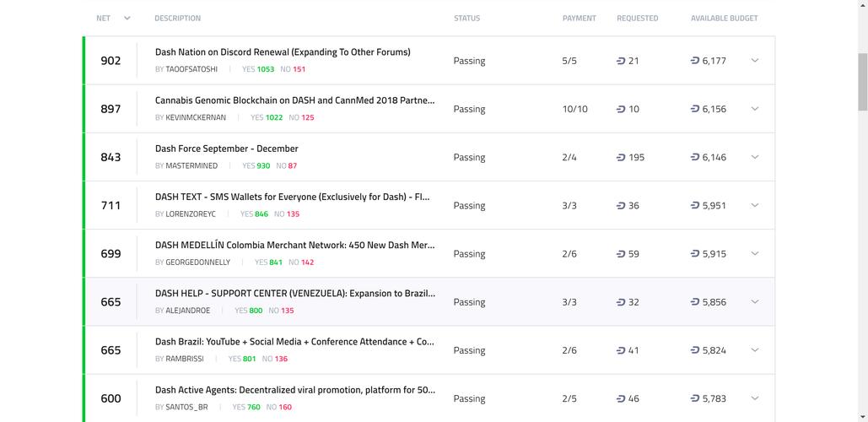Click Dash icon beside budget 5,915
868x422 pixels.
click(x=695, y=253)
